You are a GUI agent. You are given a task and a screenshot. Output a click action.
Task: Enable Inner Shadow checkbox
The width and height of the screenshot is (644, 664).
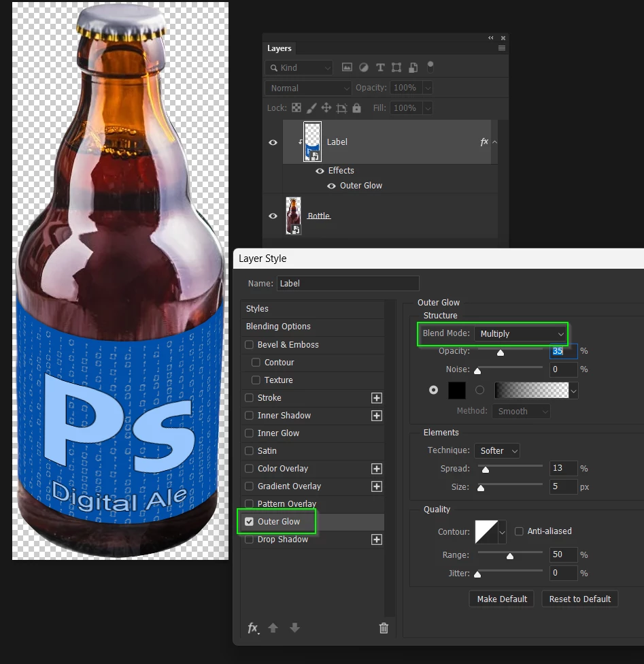point(249,416)
